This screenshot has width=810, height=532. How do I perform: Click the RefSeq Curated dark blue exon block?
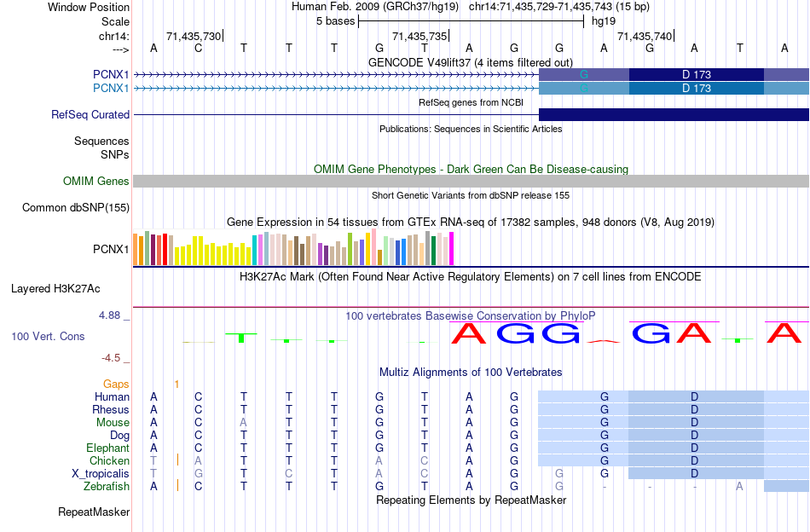674,114
